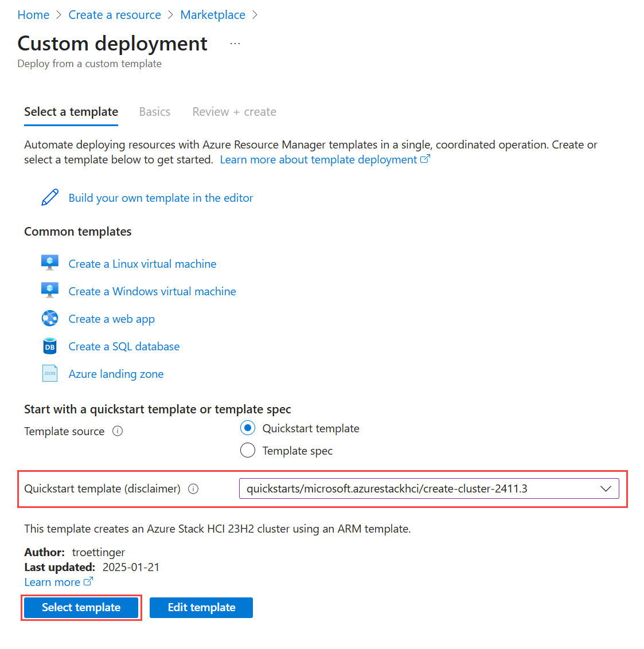Select the Quickstart template radio button
This screenshot has height=649, width=644.
(x=248, y=428)
